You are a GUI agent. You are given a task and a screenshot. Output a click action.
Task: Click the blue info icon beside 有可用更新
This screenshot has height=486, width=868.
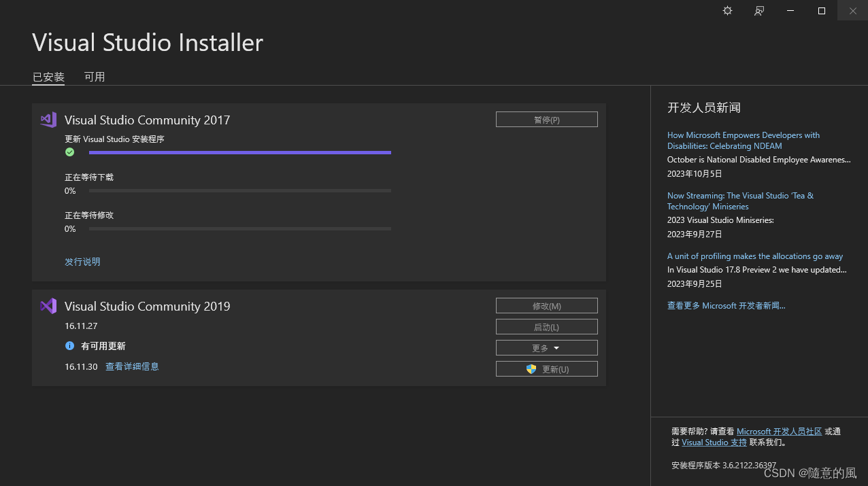[69, 346]
